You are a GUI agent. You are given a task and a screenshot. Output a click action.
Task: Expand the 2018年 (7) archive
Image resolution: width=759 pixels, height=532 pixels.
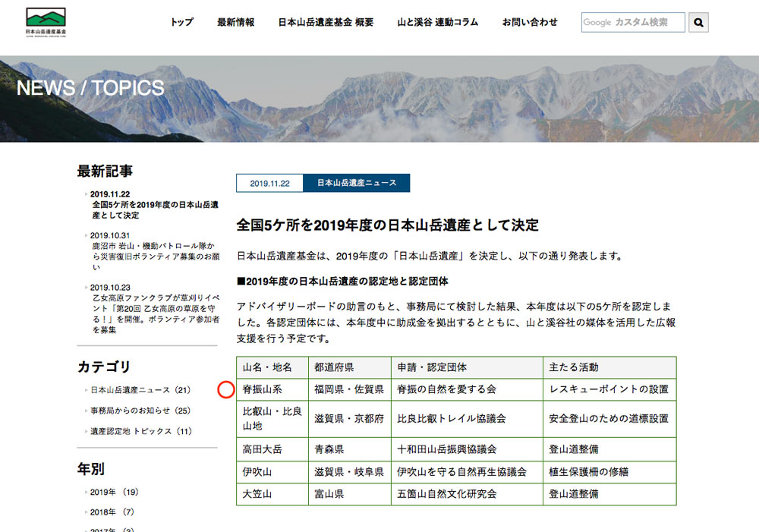point(112,512)
